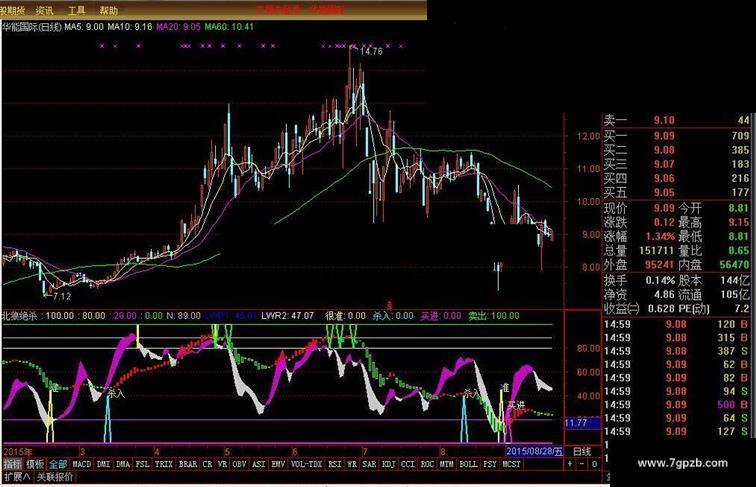
Task: Click the 内盘 value 56470
Action: pyautogui.click(x=734, y=265)
